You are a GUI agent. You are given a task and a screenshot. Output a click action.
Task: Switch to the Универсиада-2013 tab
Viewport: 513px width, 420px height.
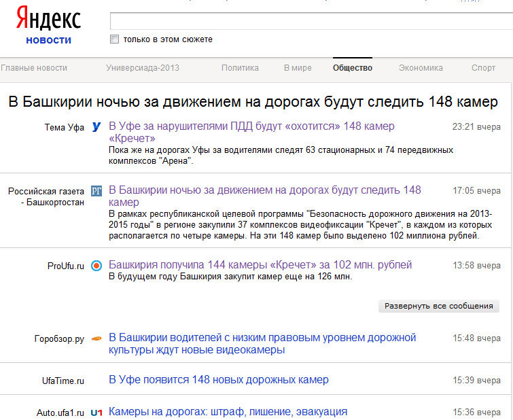click(143, 68)
